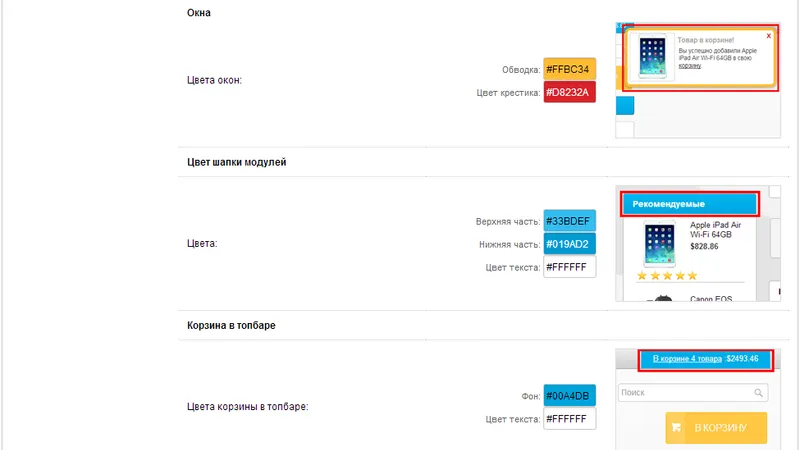Open the topbar cart Фон swatch #00A4DB

coord(569,396)
